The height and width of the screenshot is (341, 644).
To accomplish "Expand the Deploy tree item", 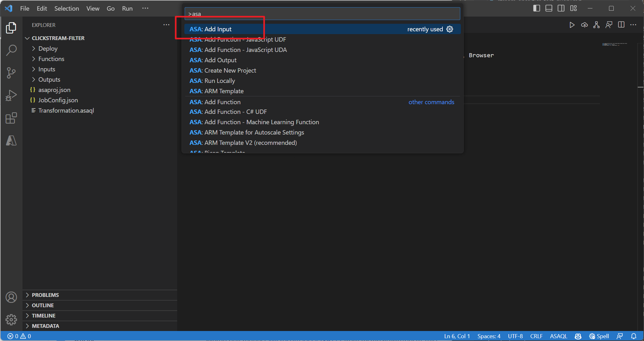I will pos(34,48).
